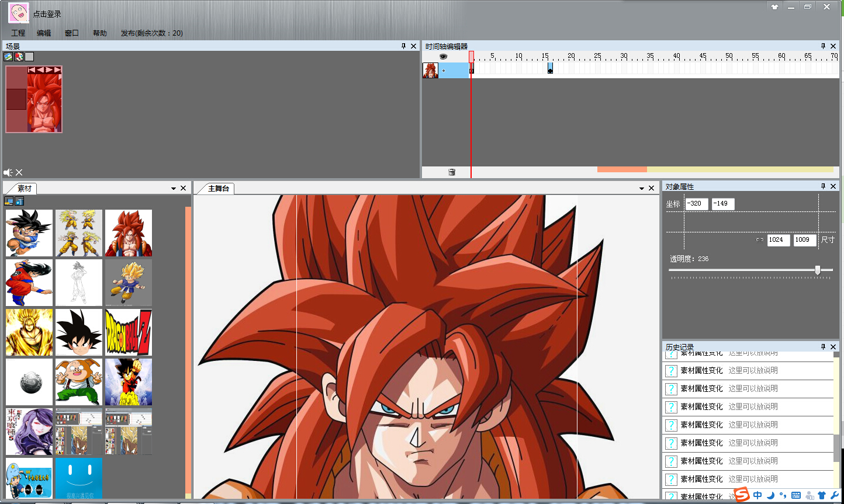The width and height of the screenshot is (844, 504).
Task: Select the layer thumbnail in timeline editor
Action: (430, 71)
